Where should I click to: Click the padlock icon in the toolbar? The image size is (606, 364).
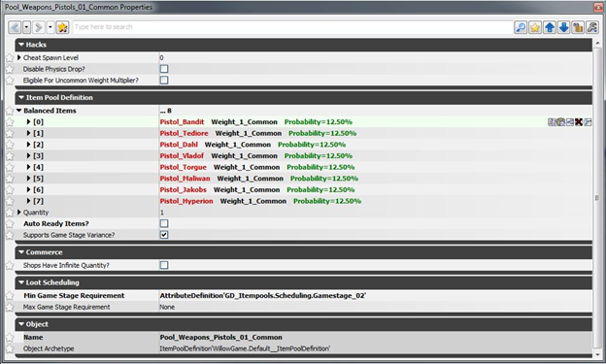(x=578, y=27)
